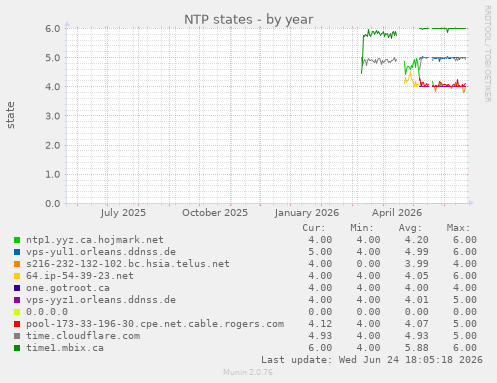The image size is (497, 383).
Task: Select legend entry s216-232-132-102.bc.hsia.telus.net
Action: click(128, 264)
